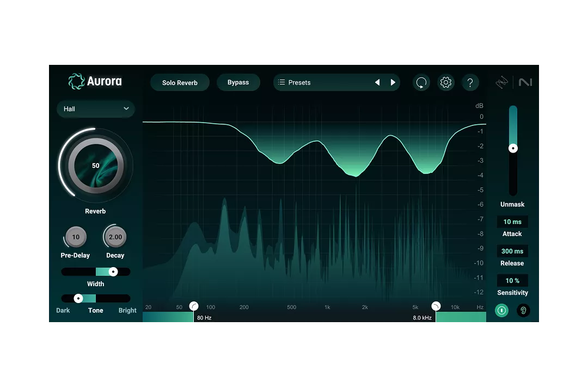The height and width of the screenshot is (387, 588).
Task: Click the ear listen icon under Sensitivity
Action: [523, 311]
